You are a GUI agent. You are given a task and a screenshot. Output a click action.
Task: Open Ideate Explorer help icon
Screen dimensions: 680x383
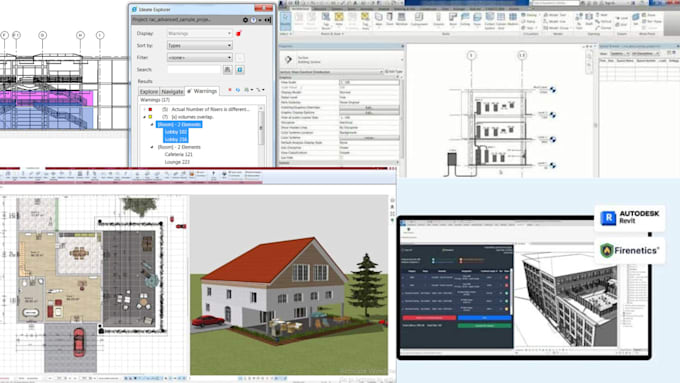point(253,20)
